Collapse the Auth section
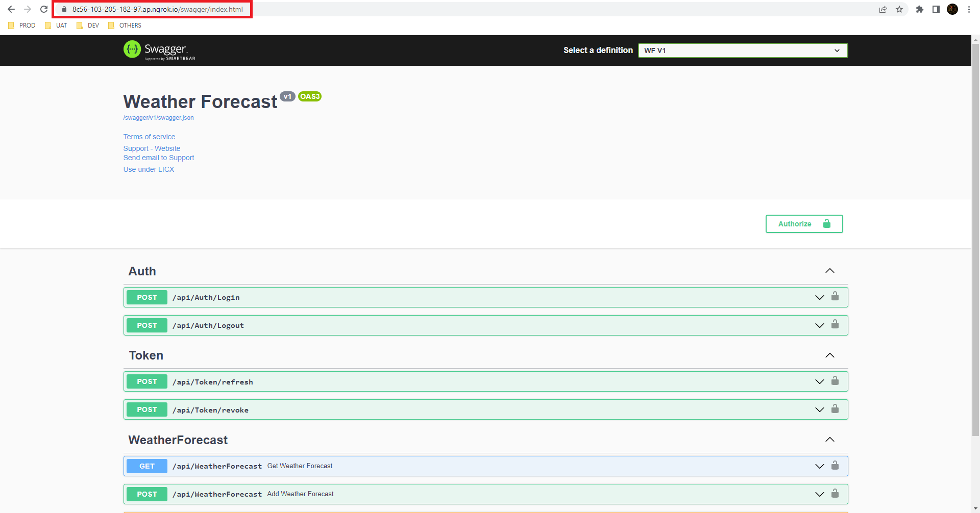 [830, 271]
